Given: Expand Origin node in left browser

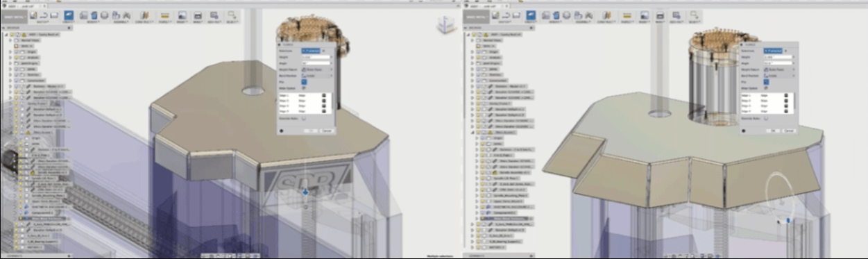Looking at the screenshot, I should (x=10, y=51).
